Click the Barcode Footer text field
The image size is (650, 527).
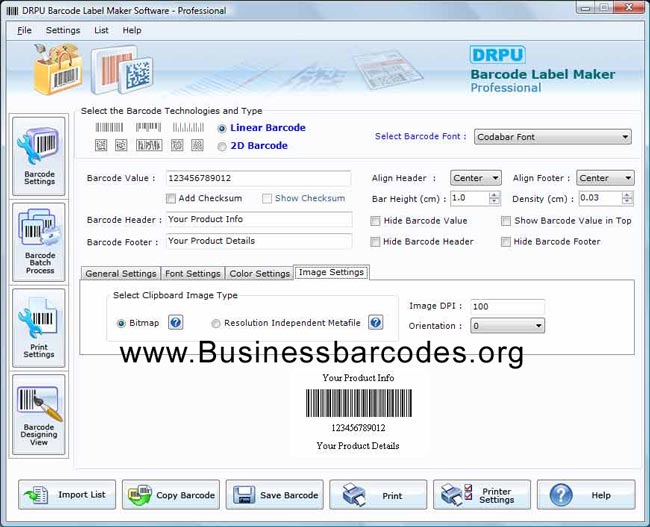click(259, 241)
